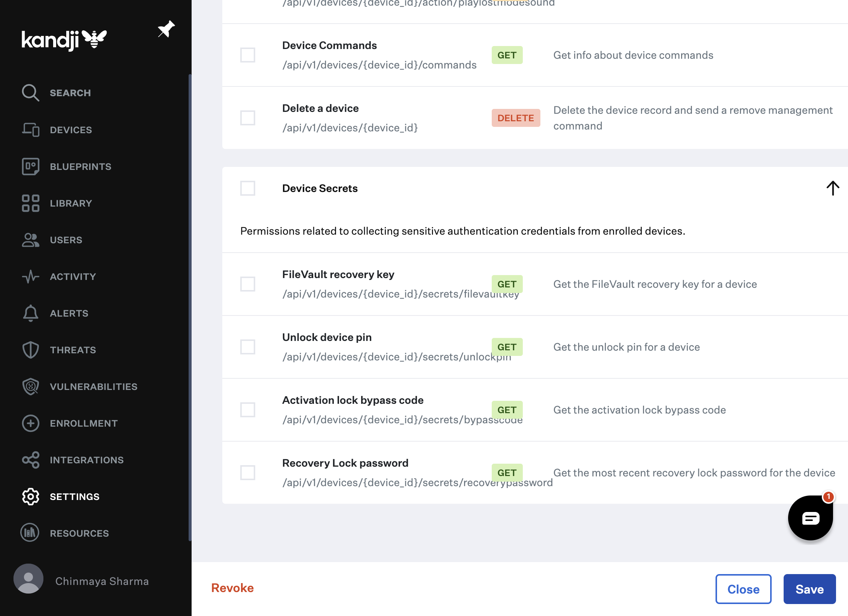Tick the Delete a device checkbox
Image resolution: width=848 pixels, height=616 pixels.
click(x=248, y=118)
